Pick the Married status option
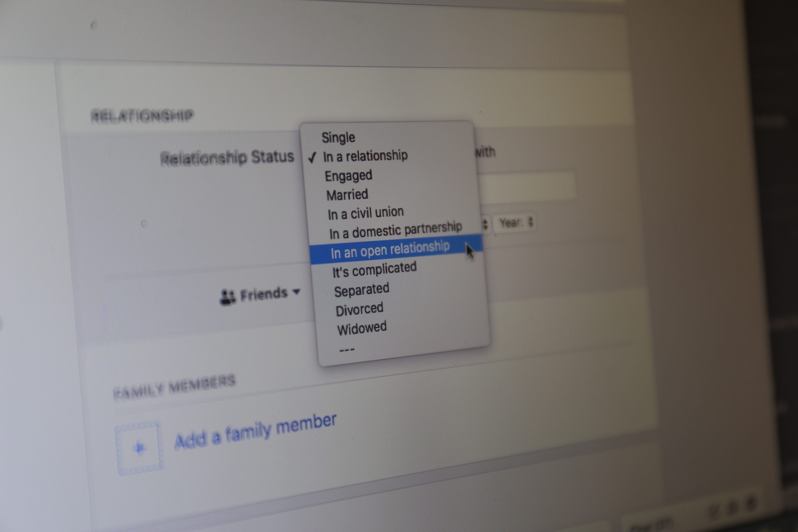 (x=347, y=195)
